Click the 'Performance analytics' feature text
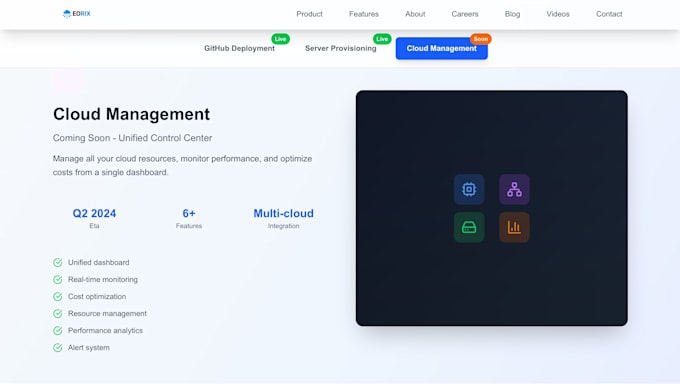 click(105, 331)
